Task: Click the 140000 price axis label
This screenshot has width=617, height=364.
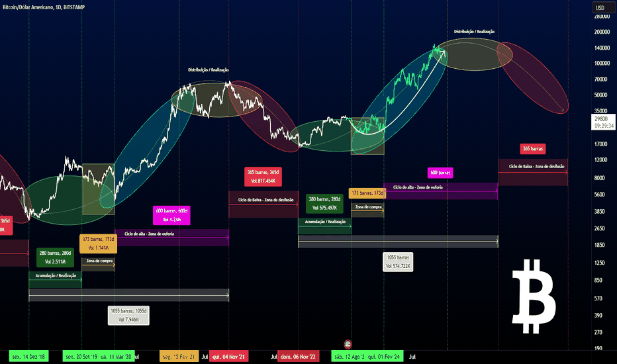Action: [602, 48]
